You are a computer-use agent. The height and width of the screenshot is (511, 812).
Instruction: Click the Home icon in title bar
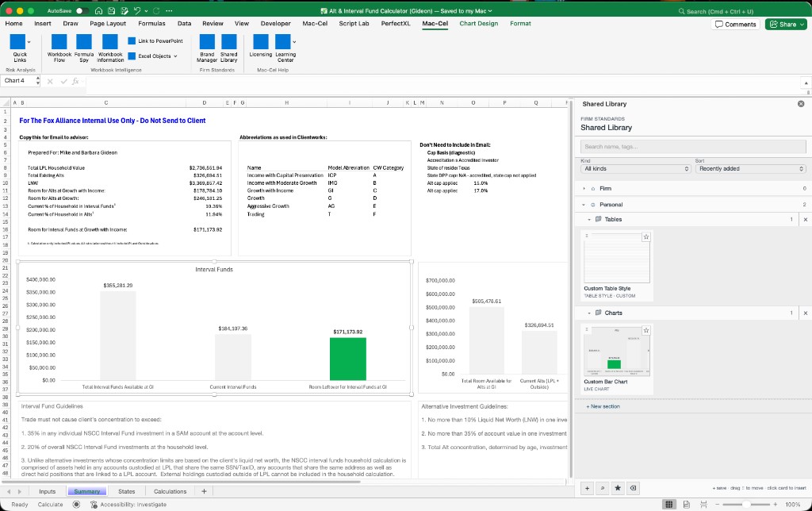pyautogui.click(x=99, y=11)
